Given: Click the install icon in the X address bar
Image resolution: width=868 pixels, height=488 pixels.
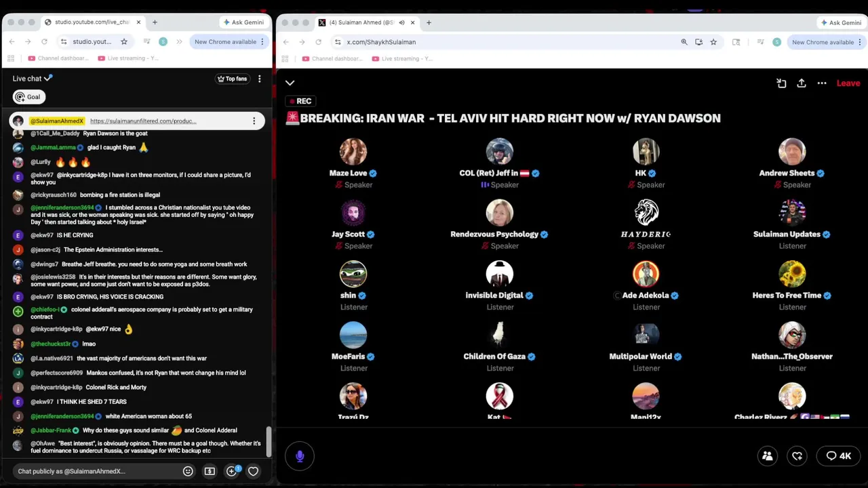Looking at the screenshot, I should [698, 42].
